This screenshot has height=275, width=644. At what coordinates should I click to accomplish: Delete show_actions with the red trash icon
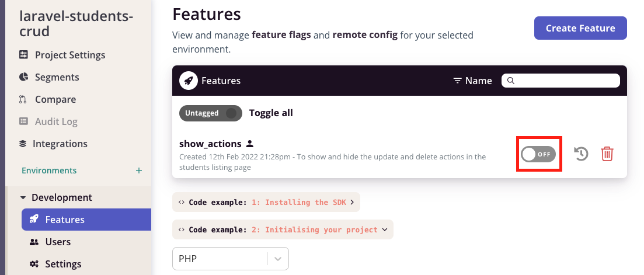click(607, 154)
